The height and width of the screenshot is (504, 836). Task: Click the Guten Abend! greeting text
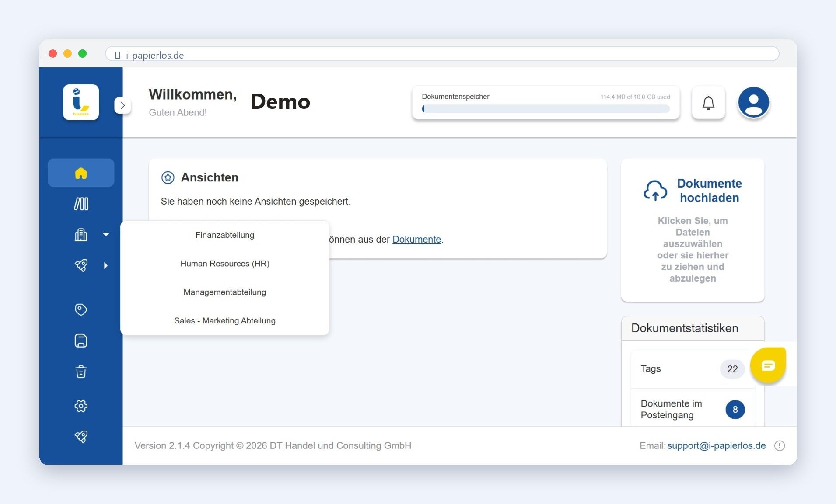point(178,113)
